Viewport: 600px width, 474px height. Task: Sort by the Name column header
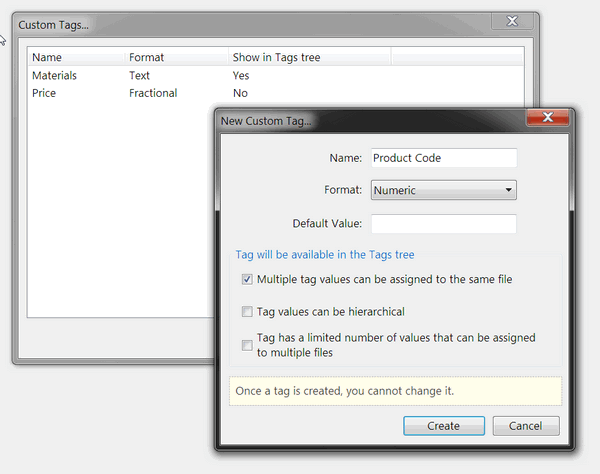tap(76, 57)
